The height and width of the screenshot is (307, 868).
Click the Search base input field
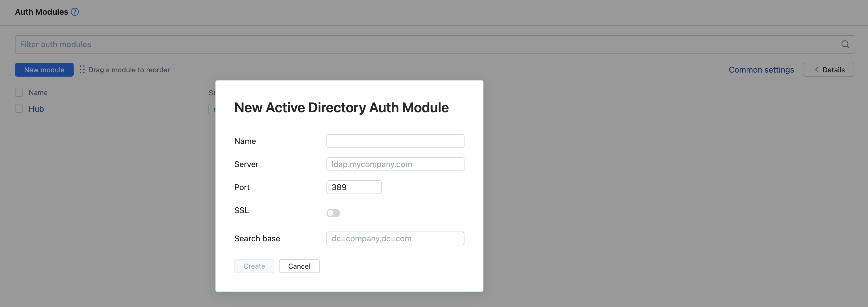click(395, 238)
